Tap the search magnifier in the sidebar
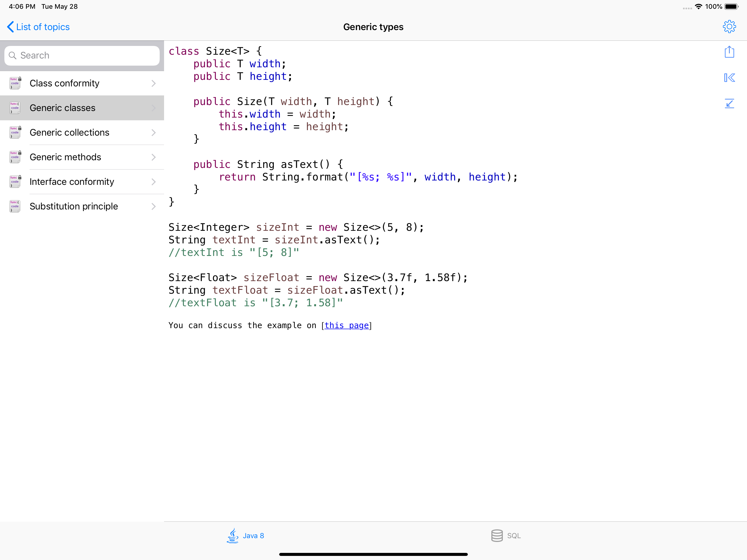The image size is (747, 560). (13, 55)
